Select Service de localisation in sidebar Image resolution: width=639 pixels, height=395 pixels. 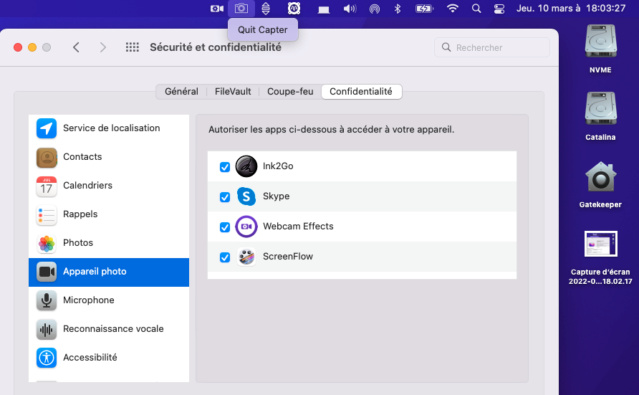tap(109, 128)
